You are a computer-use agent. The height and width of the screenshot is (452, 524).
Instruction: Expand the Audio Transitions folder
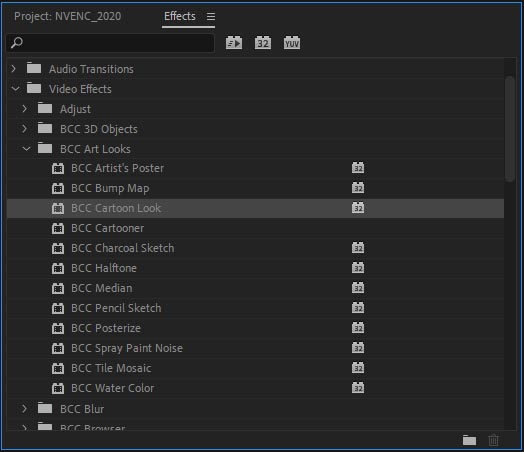click(x=13, y=69)
